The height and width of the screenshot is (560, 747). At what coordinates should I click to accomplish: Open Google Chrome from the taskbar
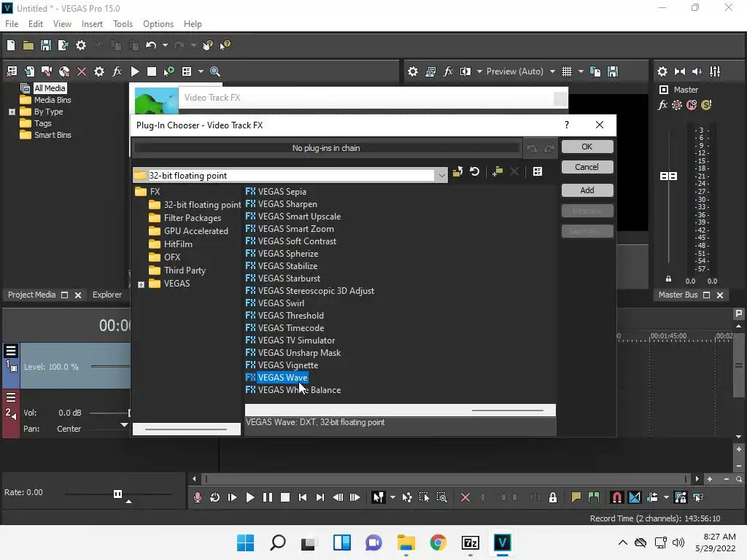(x=438, y=542)
